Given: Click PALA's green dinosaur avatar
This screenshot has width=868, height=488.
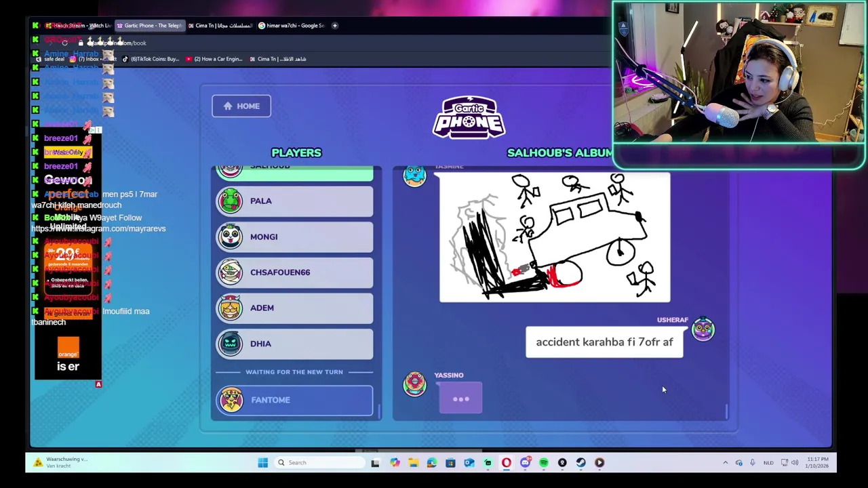Looking at the screenshot, I should tap(230, 201).
